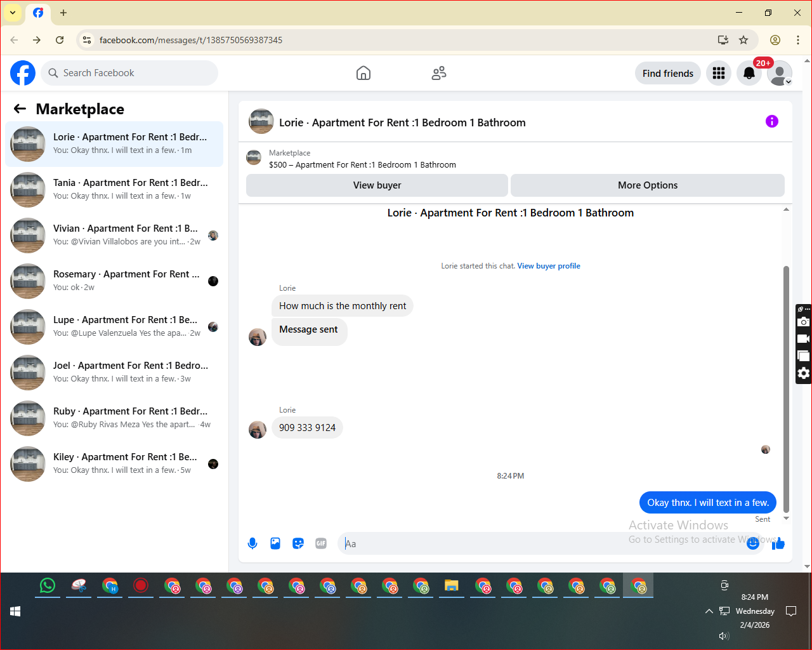Select the Facebook browser tab
Image resolution: width=812 pixels, height=650 pixels.
click(x=38, y=13)
